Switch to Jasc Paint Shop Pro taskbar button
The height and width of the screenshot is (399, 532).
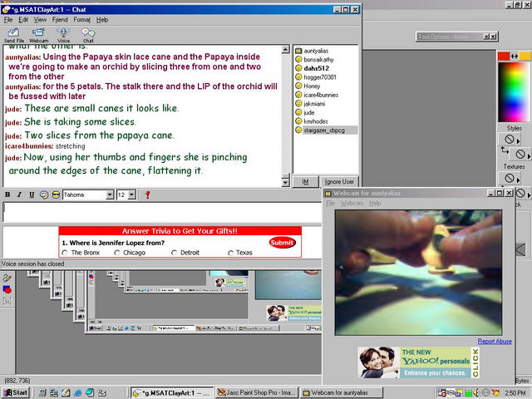[257, 392]
